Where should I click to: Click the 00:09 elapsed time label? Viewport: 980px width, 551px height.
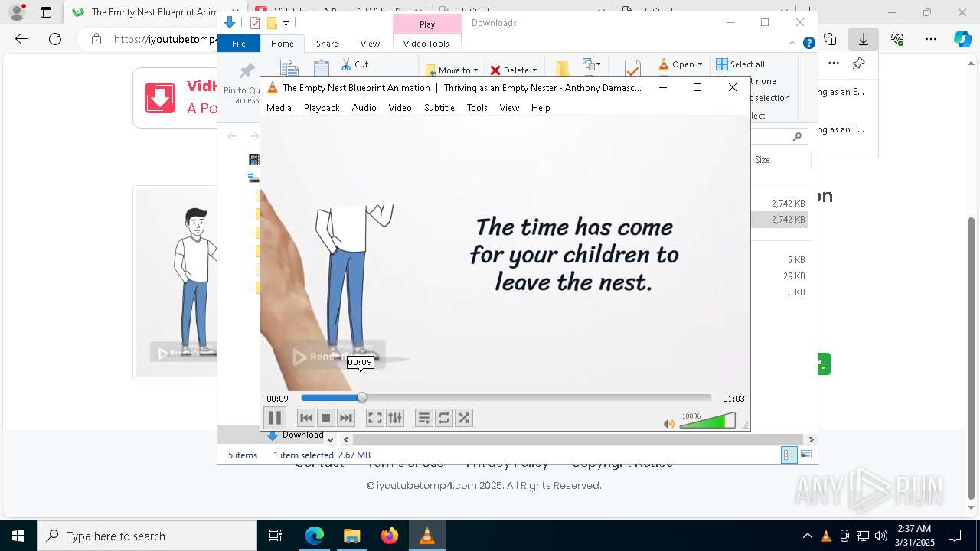click(x=277, y=399)
